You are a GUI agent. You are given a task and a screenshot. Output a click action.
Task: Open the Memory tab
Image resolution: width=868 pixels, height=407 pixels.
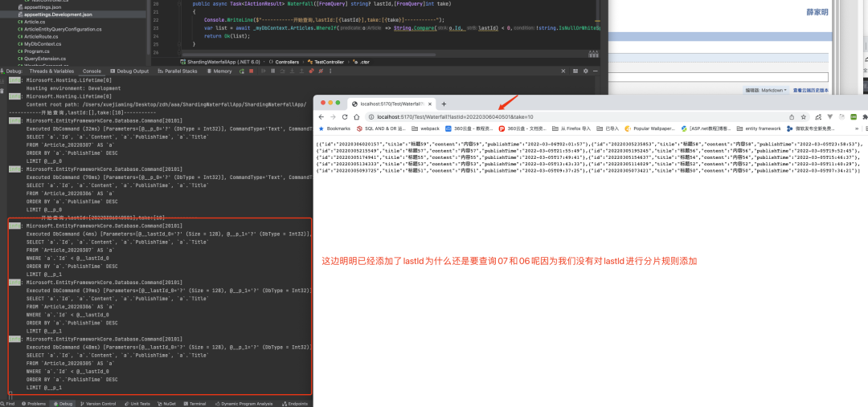click(219, 71)
